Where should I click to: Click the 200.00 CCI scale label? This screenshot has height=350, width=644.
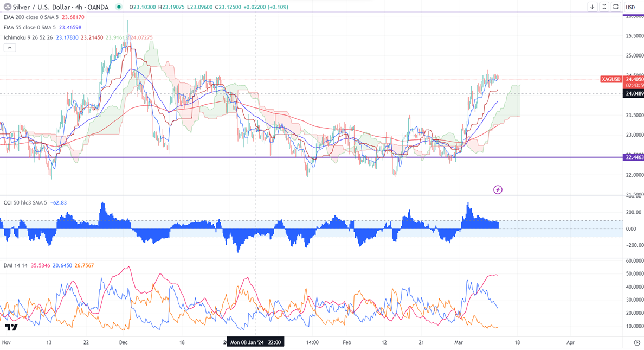coord(634,212)
